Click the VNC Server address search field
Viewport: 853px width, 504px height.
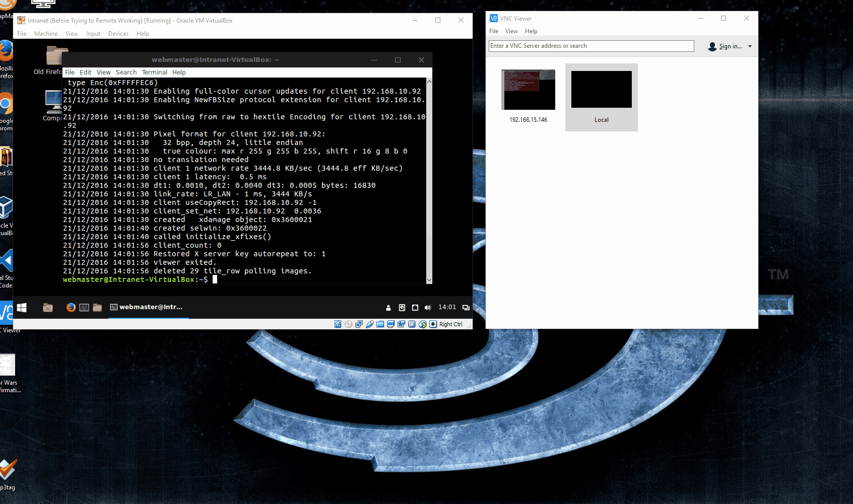tap(591, 45)
